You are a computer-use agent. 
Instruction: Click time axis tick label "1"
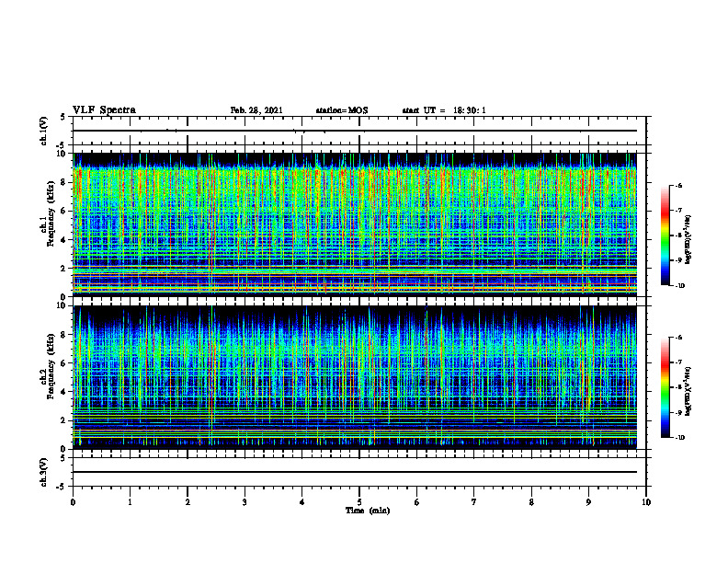click(x=130, y=502)
